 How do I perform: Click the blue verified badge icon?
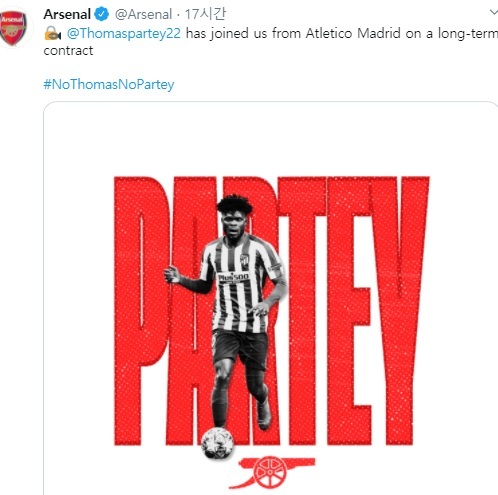pos(101,14)
